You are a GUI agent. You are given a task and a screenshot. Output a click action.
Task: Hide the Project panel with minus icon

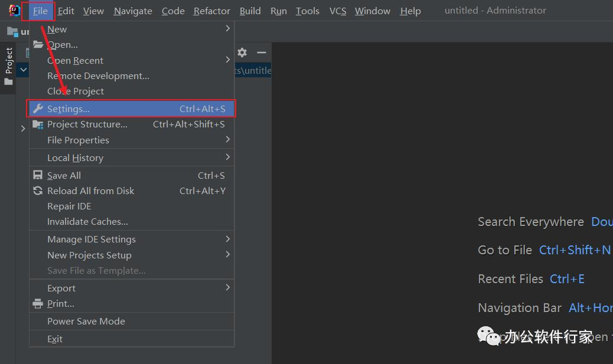(262, 53)
